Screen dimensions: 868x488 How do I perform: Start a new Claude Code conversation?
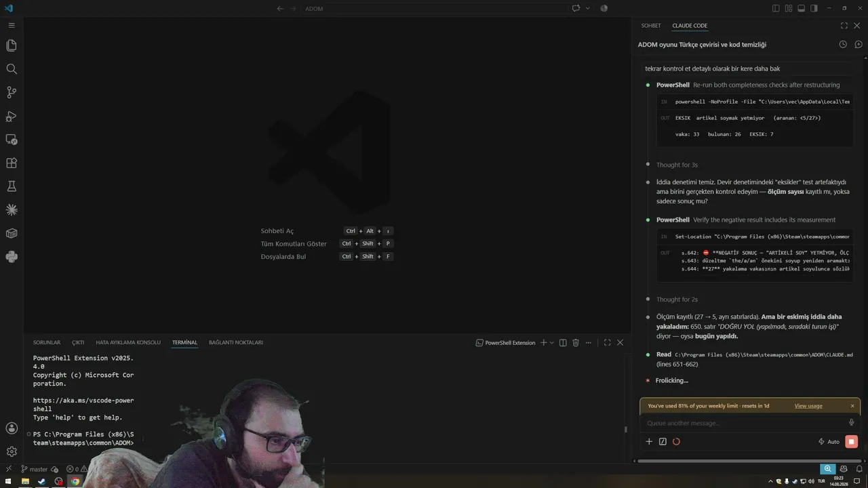858,45
